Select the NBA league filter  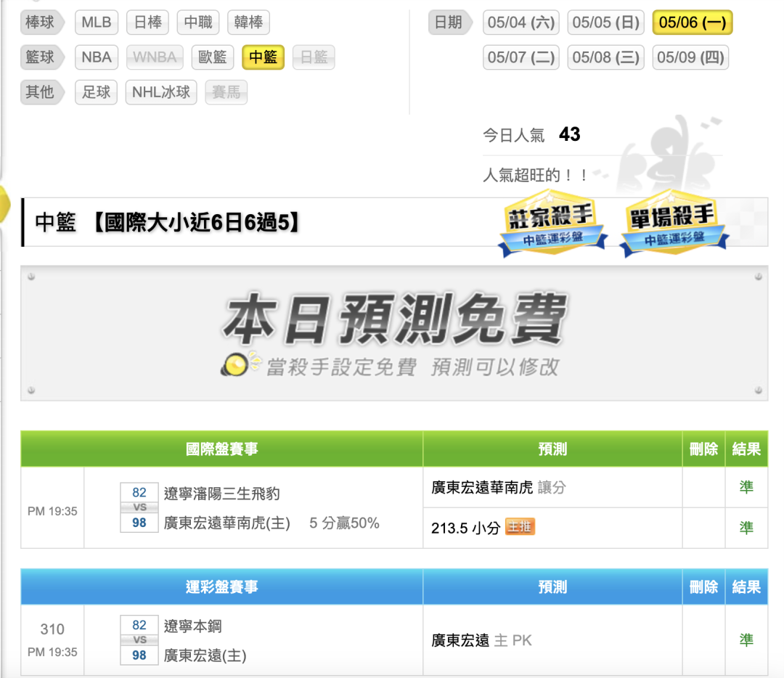pos(97,57)
